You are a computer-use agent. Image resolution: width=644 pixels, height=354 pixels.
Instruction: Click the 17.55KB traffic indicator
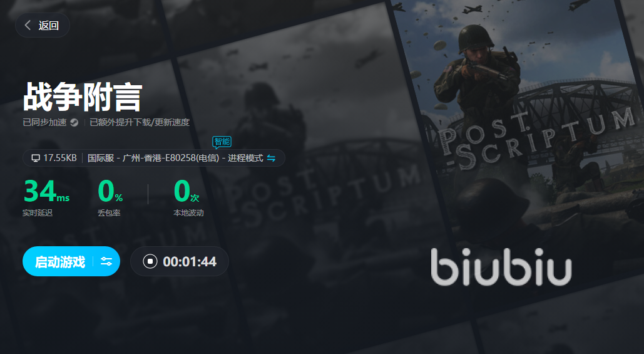click(x=60, y=158)
